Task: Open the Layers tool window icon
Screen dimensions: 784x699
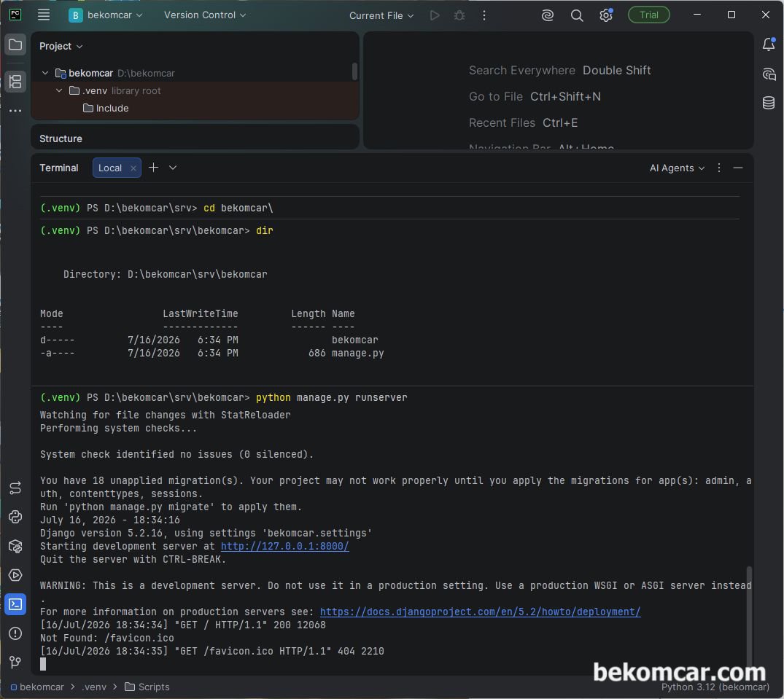Action: click(x=15, y=488)
